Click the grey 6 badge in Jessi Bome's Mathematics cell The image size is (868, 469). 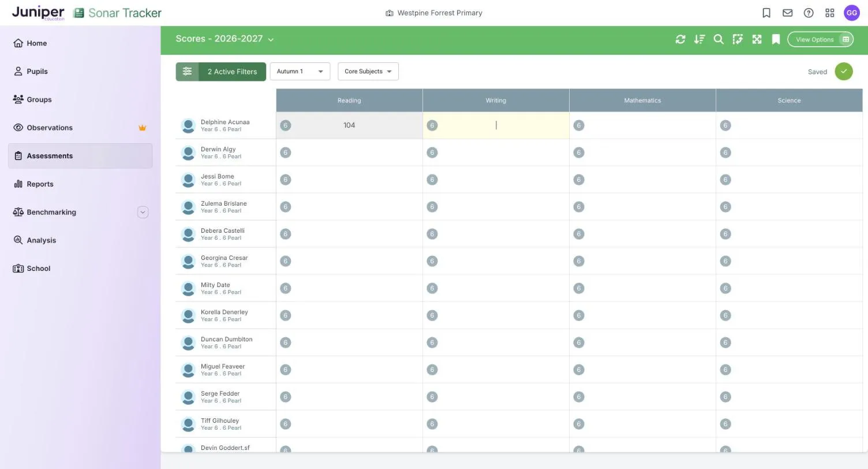578,180
